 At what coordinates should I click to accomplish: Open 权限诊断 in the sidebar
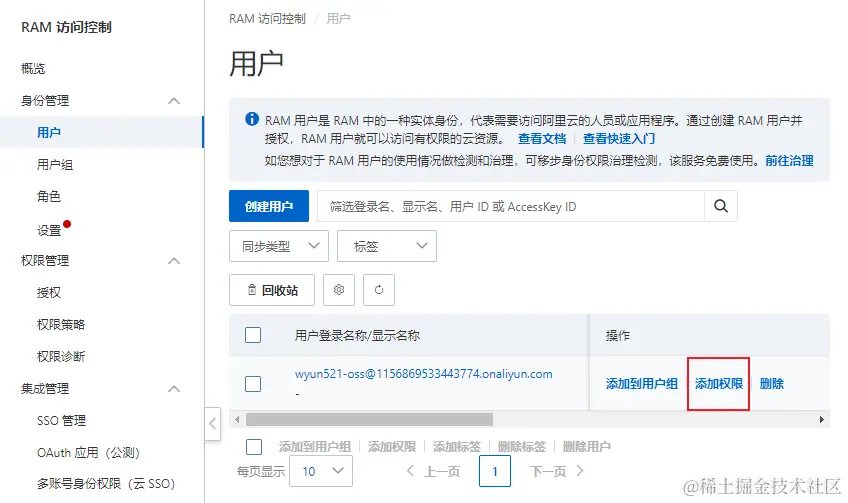(x=61, y=356)
